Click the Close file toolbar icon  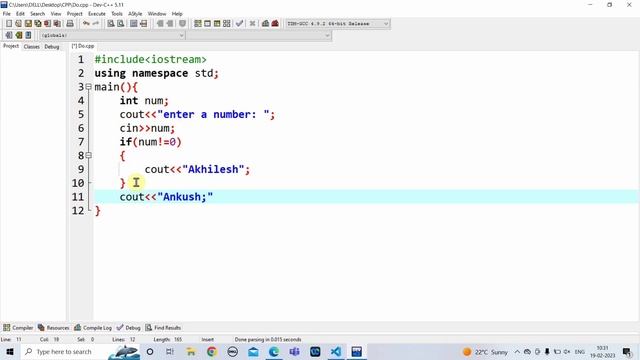pyautogui.click(x=47, y=24)
